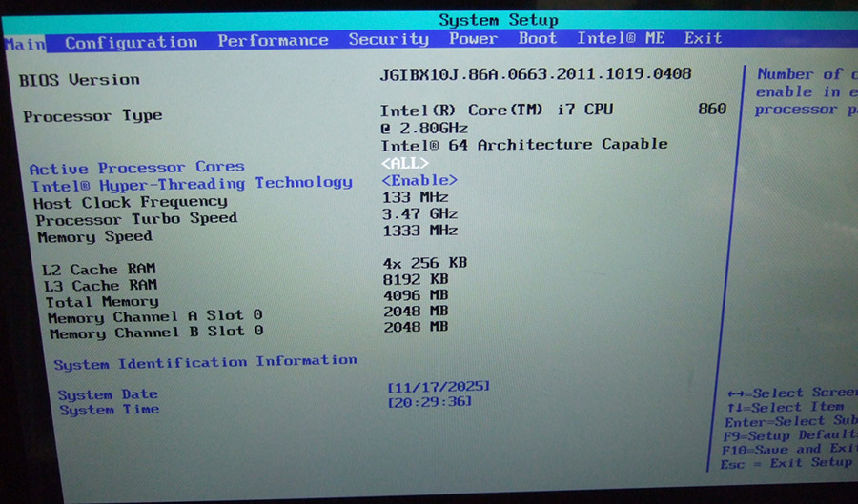Click Memory Channel B Slot 0 label
The image size is (858, 504).
coord(157,333)
